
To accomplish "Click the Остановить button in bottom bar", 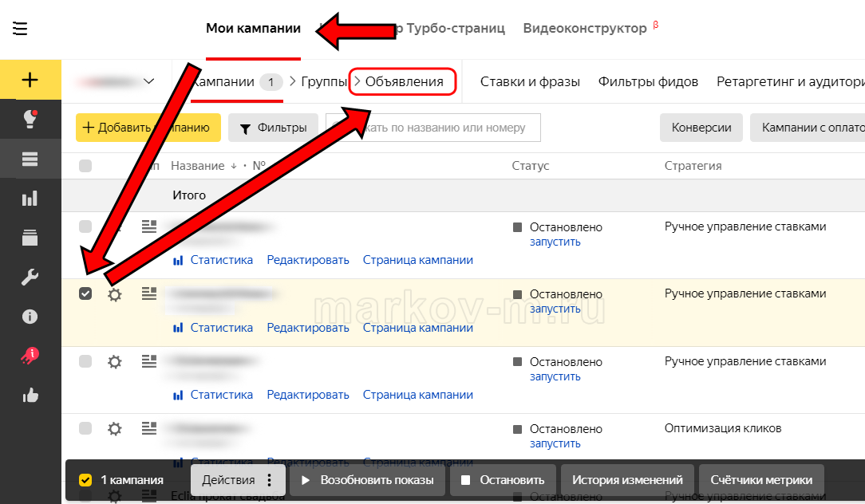I will click(503, 480).
